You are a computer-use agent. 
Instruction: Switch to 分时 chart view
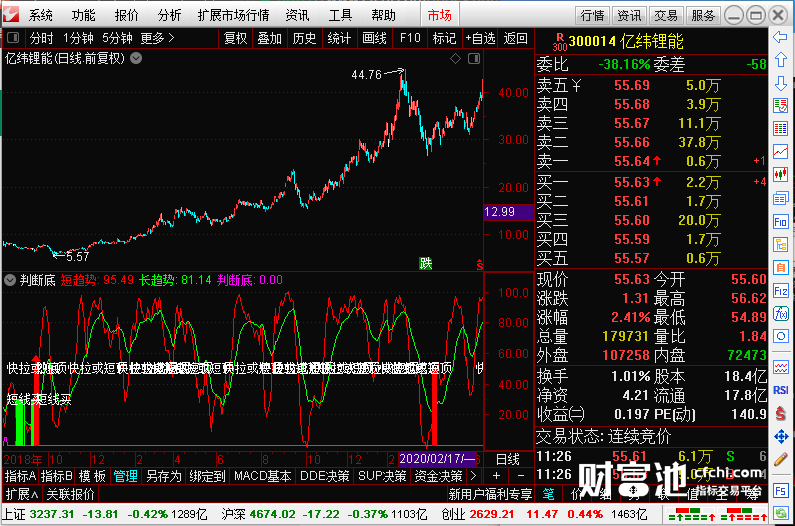[42, 38]
